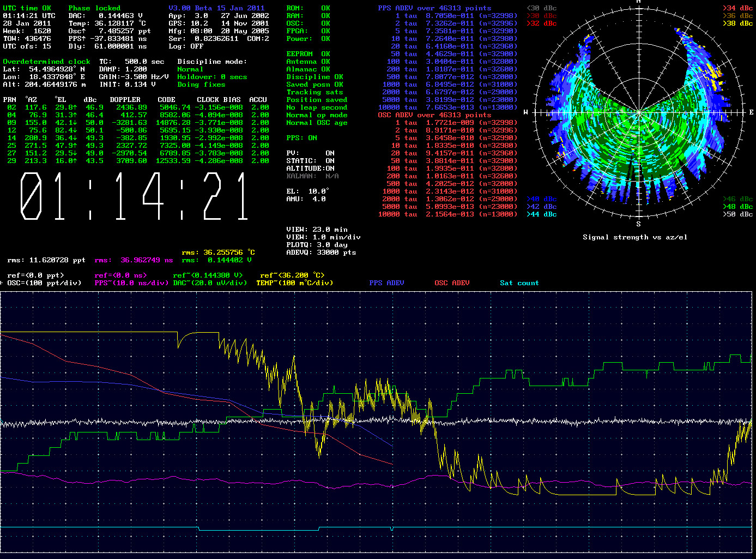Select the PPS ADEV plot legend
The height and width of the screenshot is (559, 756).
(386, 283)
